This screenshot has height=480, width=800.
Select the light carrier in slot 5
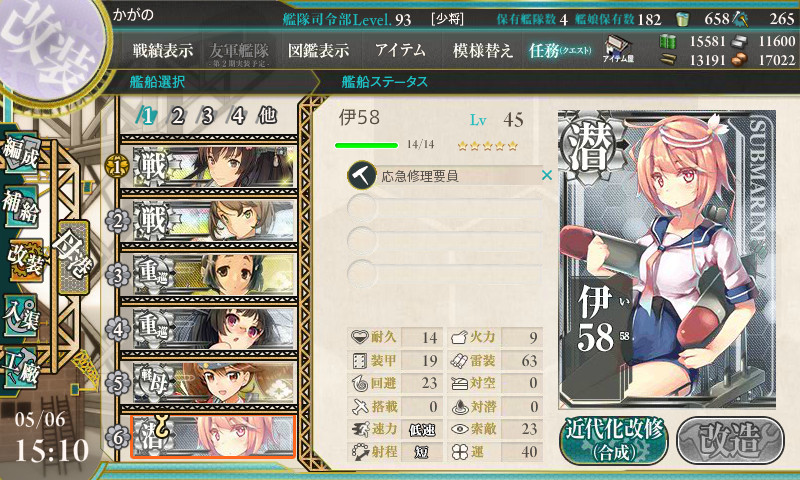click(x=209, y=383)
